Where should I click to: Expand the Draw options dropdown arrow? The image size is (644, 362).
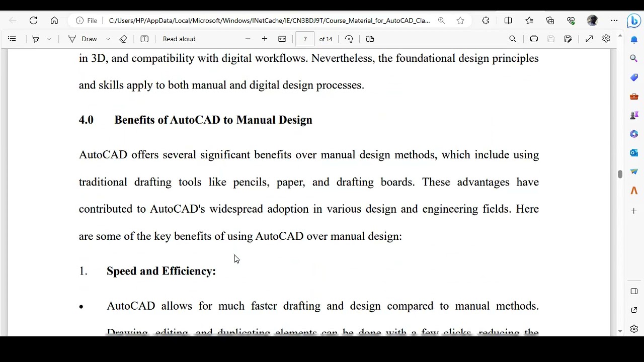click(108, 39)
